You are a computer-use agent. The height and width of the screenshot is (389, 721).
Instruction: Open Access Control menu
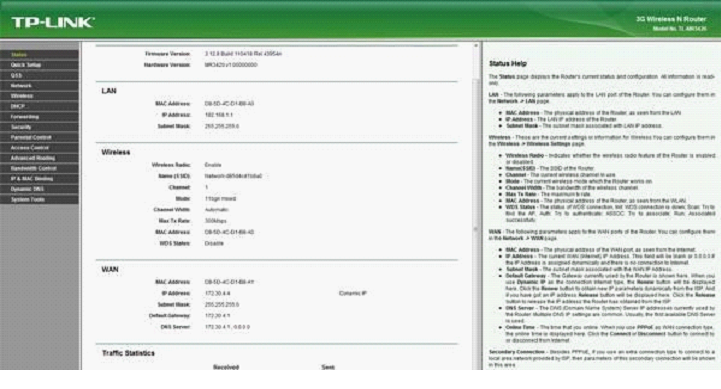[x=39, y=148]
